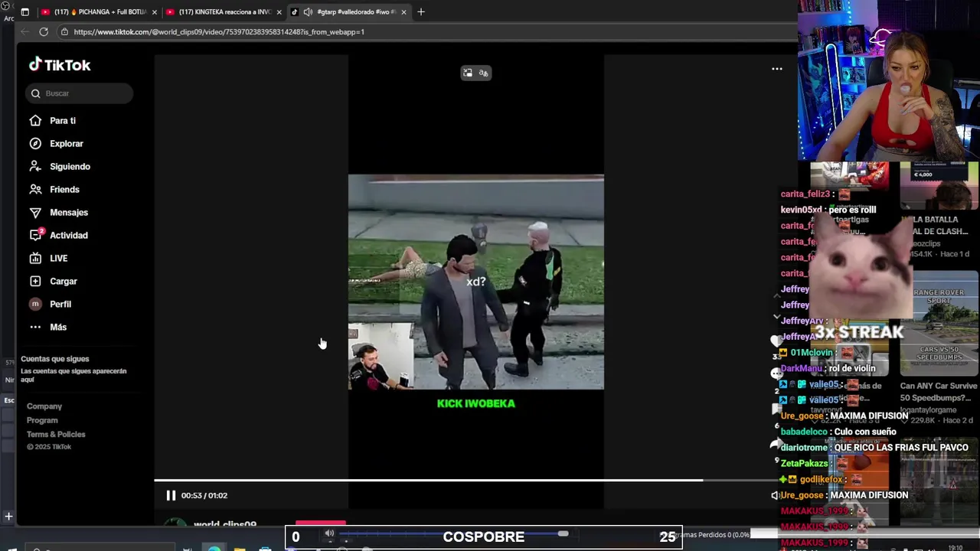
Task: Open a new browser tab
Action: [420, 11]
